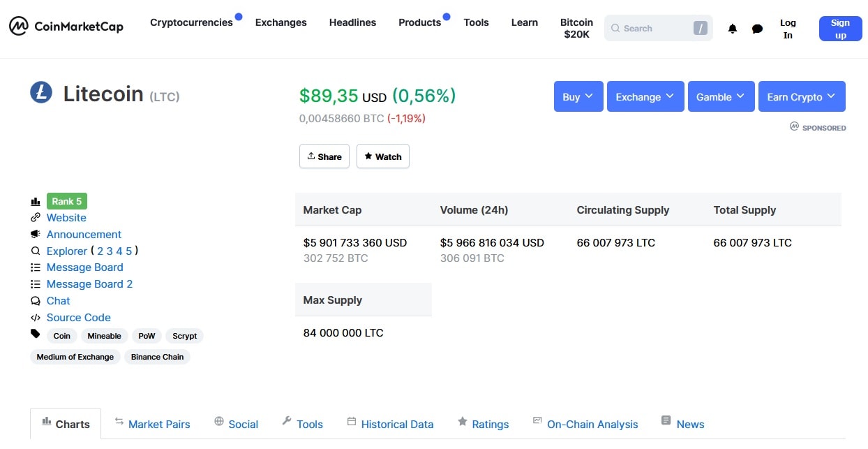Click the code-brackets icon beside Source Code
The height and width of the screenshot is (449, 868).
pyautogui.click(x=36, y=318)
